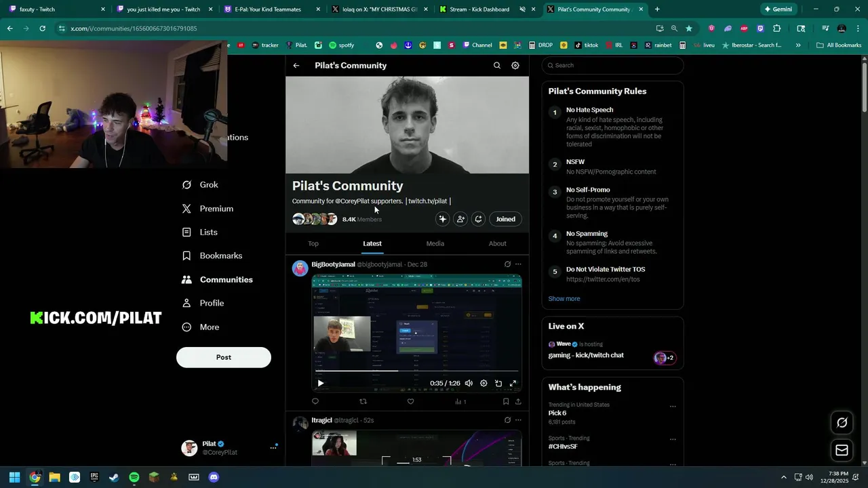The height and width of the screenshot is (488, 868).
Task: Open Chrome three-dot menu
Action: pos(858,28)
